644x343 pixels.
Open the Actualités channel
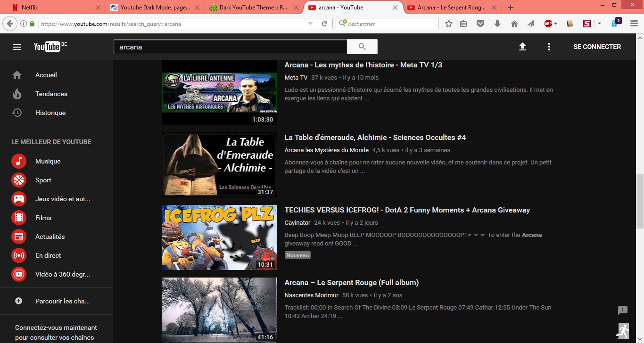click(x=50, y=237)
